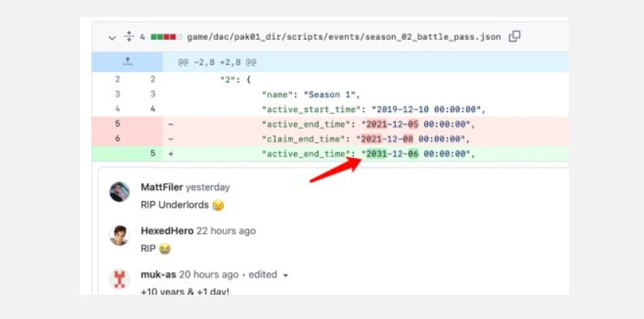
Task: Click the '20 hours ago' comment timestamp
Action: 209,274
